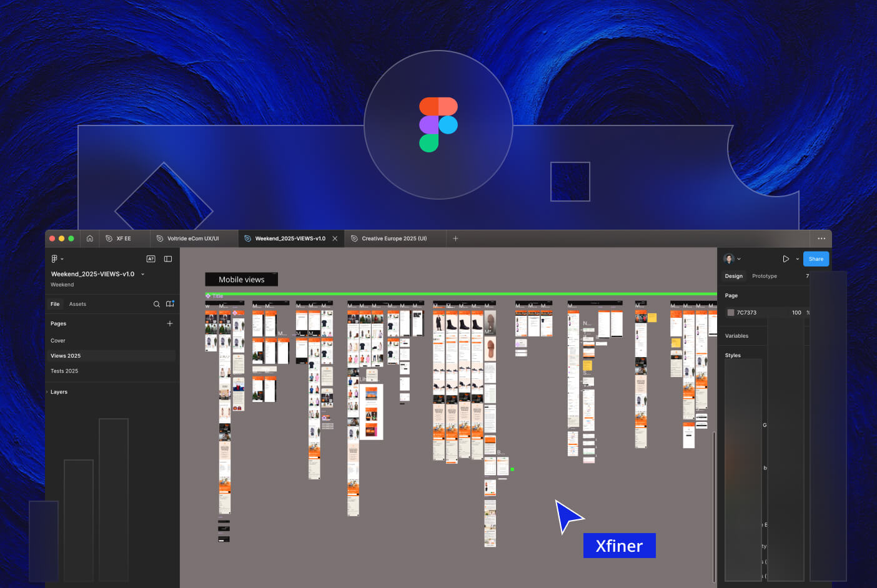877x588 pixels.
Task: Select the Cover page
Action: 58,341
